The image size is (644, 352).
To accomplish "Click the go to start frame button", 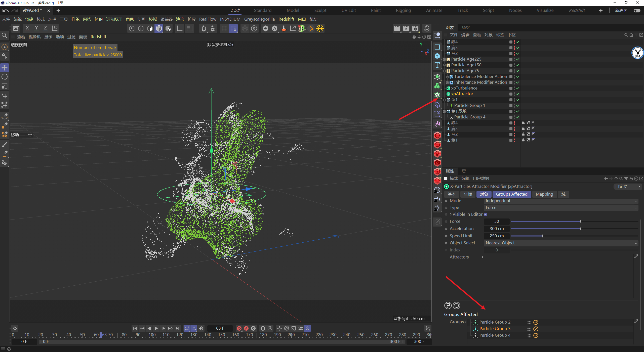I will [135, 328].
